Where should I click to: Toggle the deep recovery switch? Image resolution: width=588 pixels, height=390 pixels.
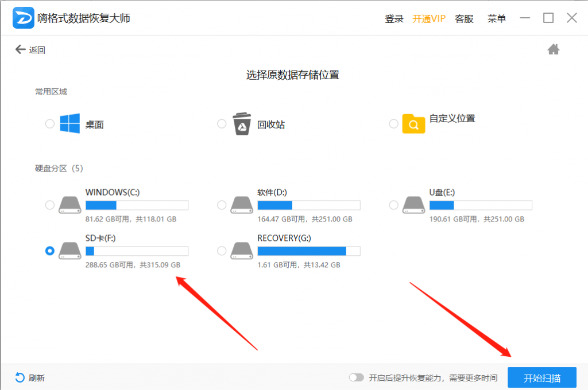356,377
